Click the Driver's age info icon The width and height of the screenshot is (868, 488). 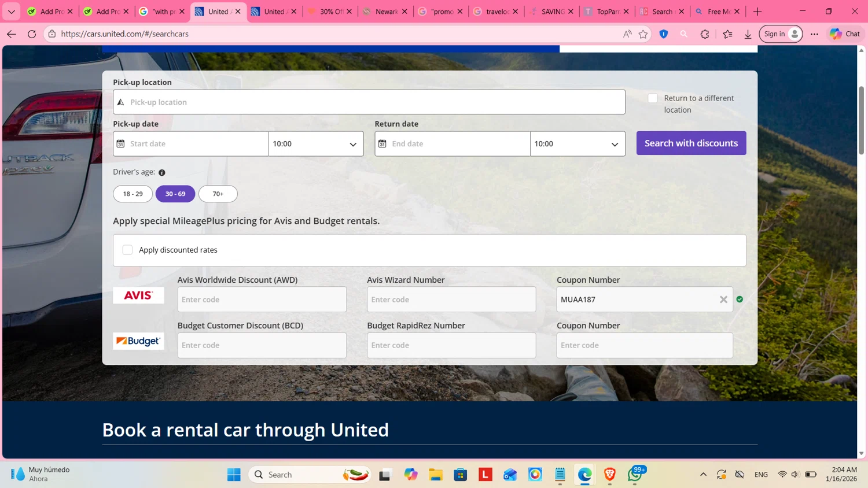coord(162,172)
